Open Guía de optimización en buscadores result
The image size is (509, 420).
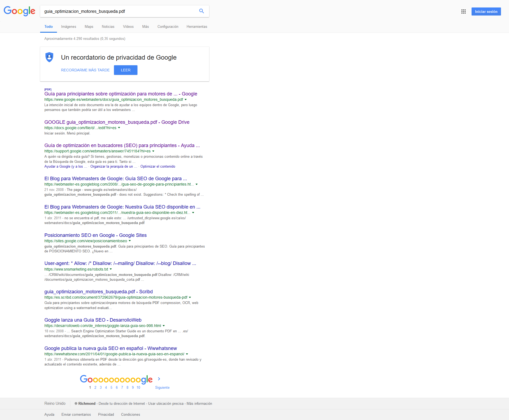122,145
